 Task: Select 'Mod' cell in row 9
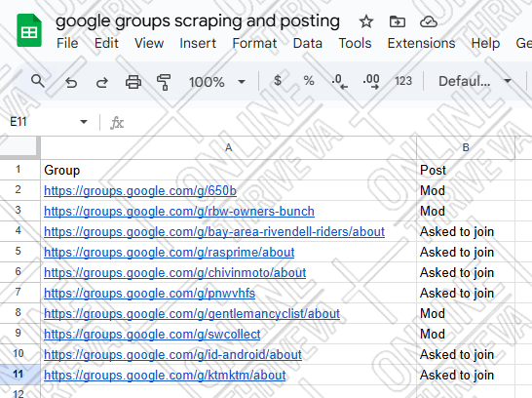point(466,334)
